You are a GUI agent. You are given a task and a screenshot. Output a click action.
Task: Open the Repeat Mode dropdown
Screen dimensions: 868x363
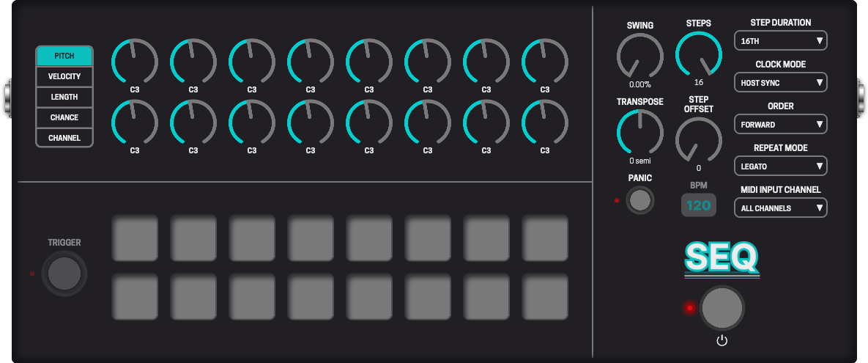[780, 166]
